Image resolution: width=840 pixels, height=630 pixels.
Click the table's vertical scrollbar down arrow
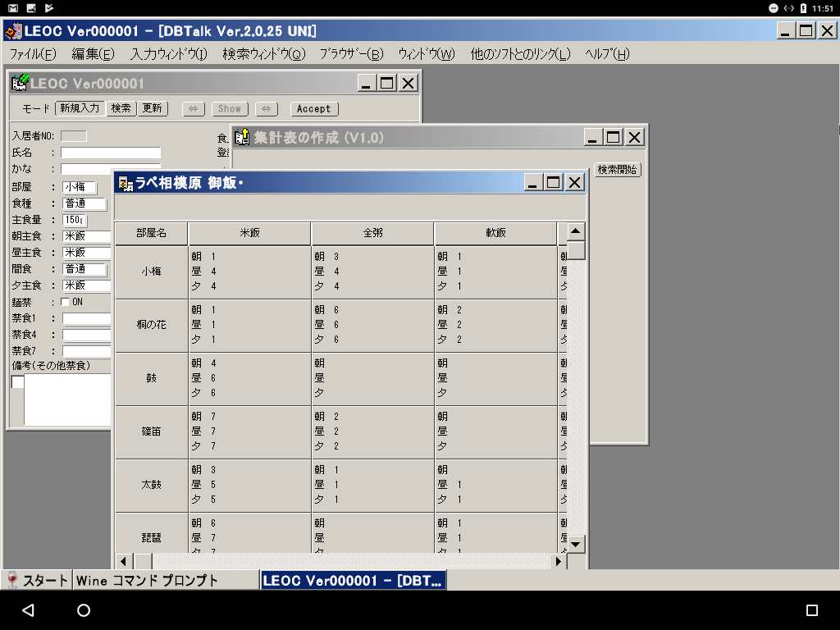tap(577, 543)
